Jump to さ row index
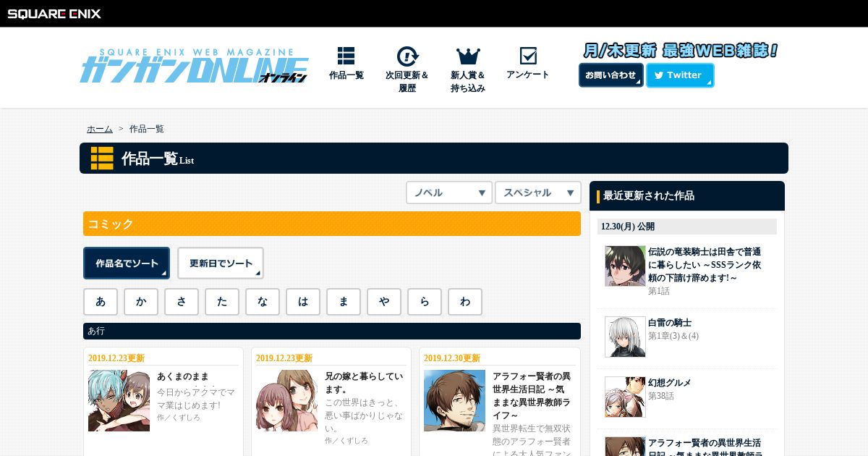The image size is (868, 456). pos(182,302)
